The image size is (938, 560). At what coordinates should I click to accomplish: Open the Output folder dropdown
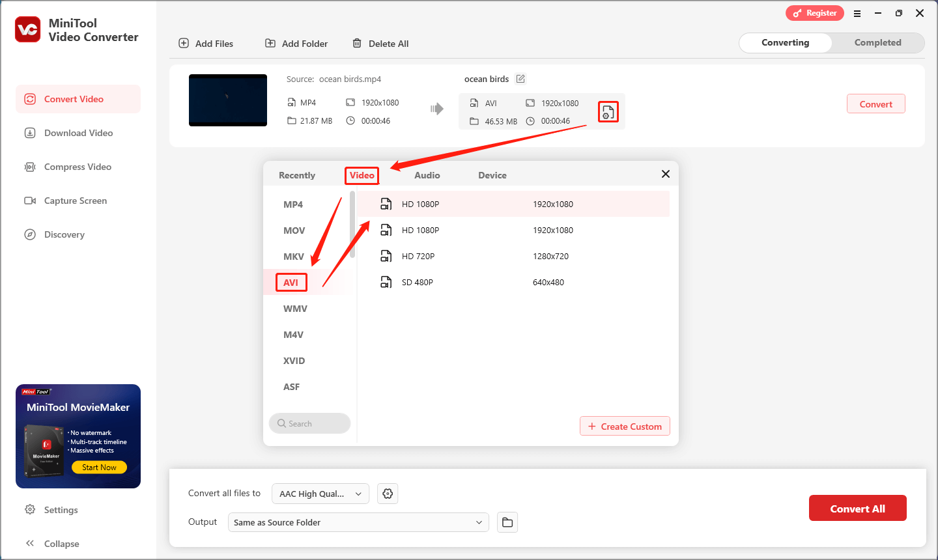[x=358, y=522]
